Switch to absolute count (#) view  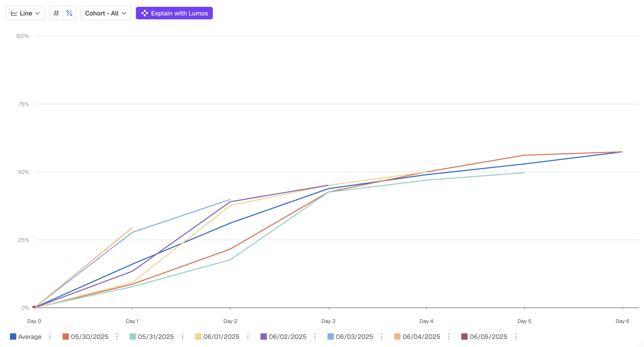tap(56, 13)
